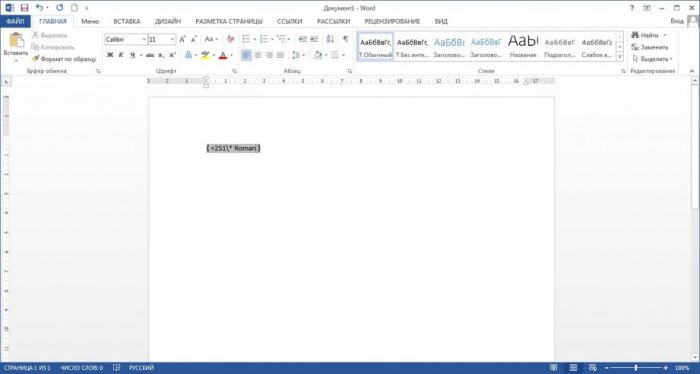Increase font size
The height and width of the screenshot is (374, 700).
click(x=183, y=39)
